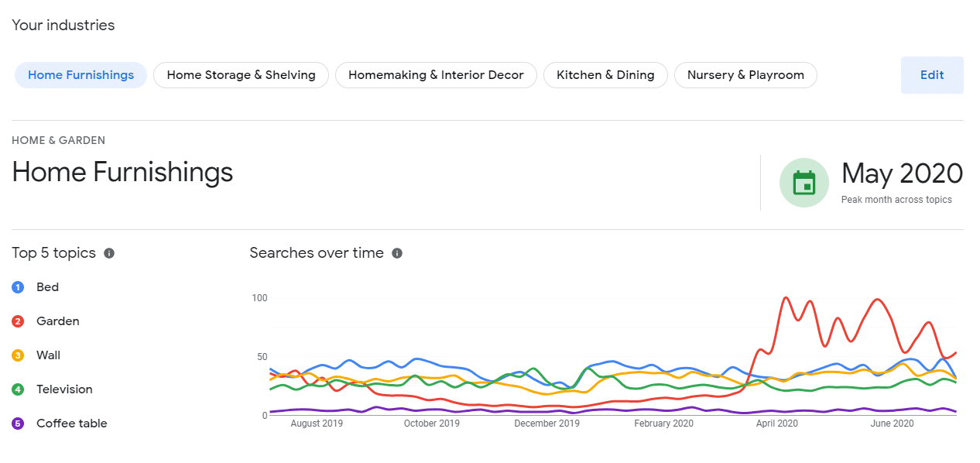Click the purple number 5 Coffee table badge
The image size is (980, 463).
[x=18, y=424]
